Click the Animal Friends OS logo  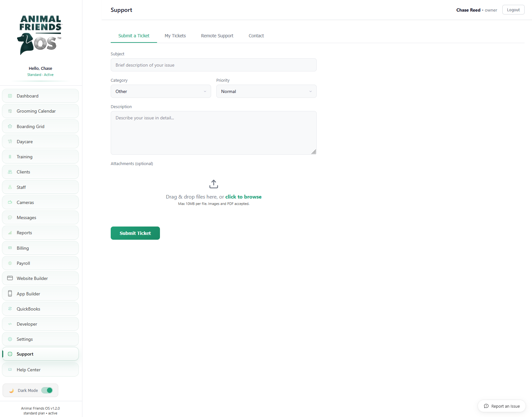coord(40,35)
